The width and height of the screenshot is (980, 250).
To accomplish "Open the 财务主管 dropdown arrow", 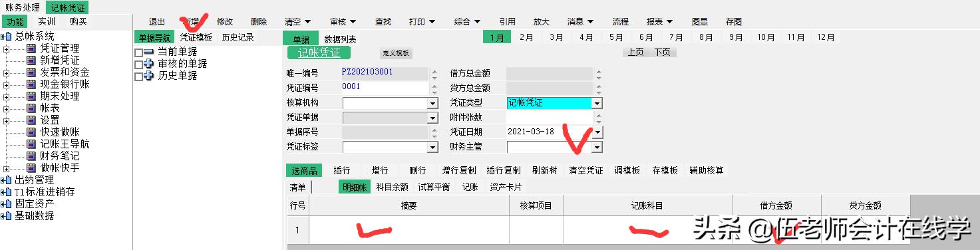I will pos(597,148).
